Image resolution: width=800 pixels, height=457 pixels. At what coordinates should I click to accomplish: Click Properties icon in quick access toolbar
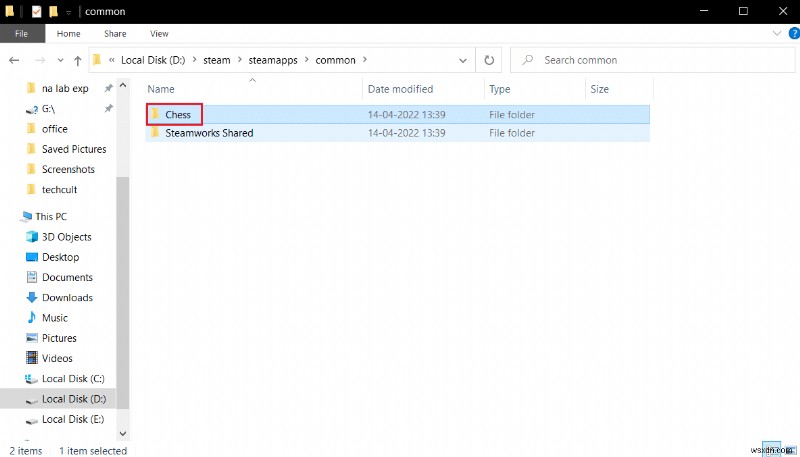(x=36, y=11)
